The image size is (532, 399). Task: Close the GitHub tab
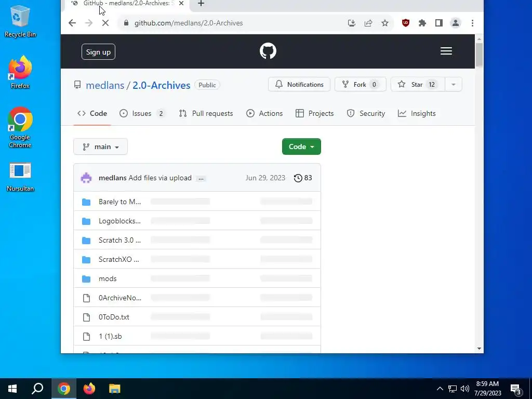point(181,4)
